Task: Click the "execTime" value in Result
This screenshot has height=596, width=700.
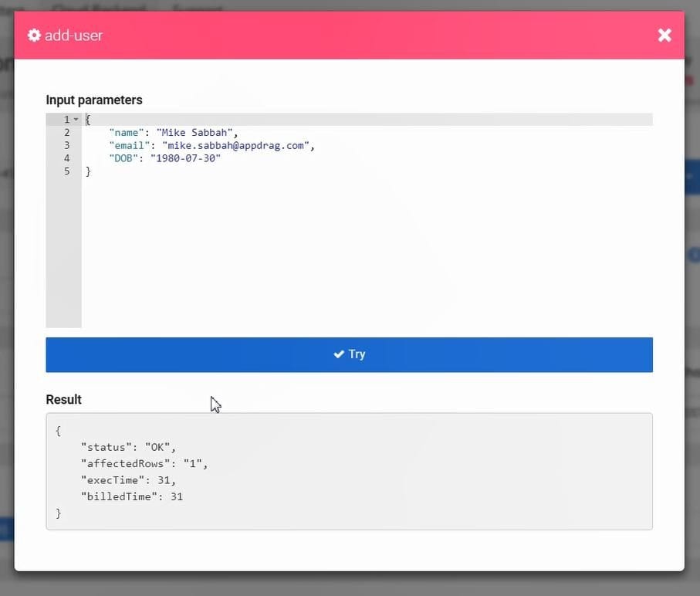Action: tap(164, 480)
